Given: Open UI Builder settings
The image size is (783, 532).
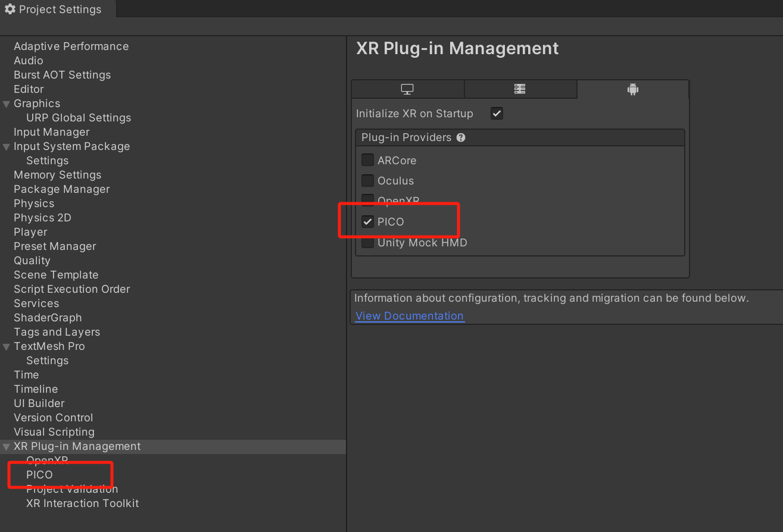Looking at the screenshot, I should (x=39, y=403).
